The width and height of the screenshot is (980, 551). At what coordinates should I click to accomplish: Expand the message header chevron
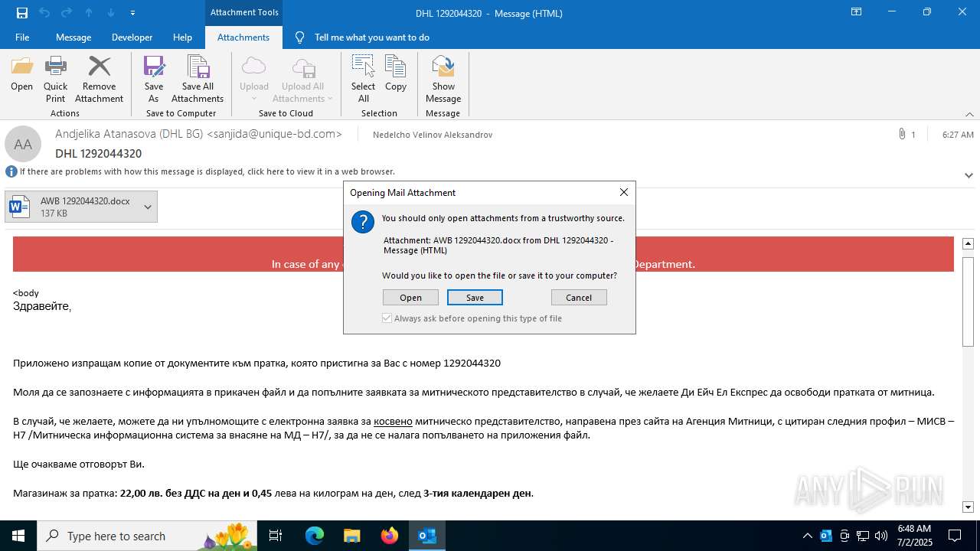click(x=969, y=175)
